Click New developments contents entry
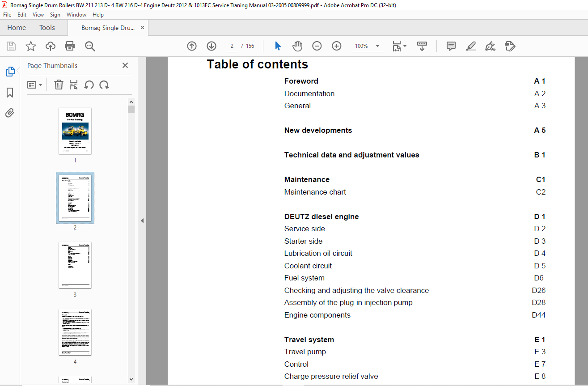 (318, 130)
